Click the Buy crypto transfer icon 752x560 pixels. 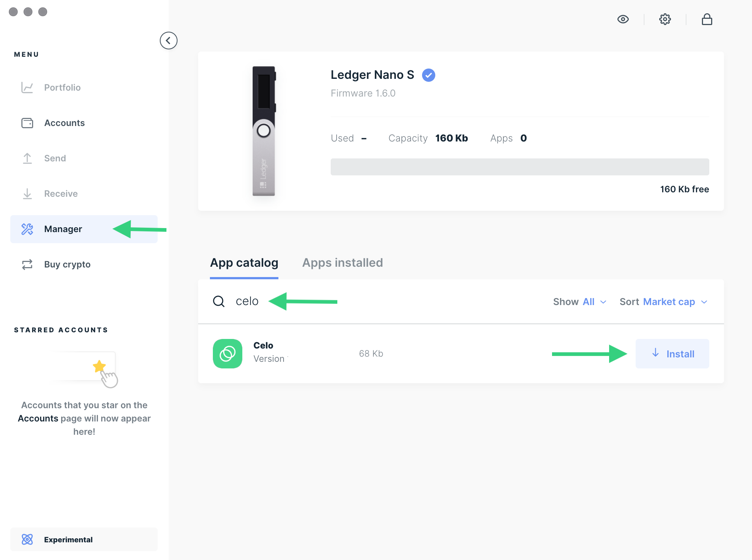tap(28, 264)
